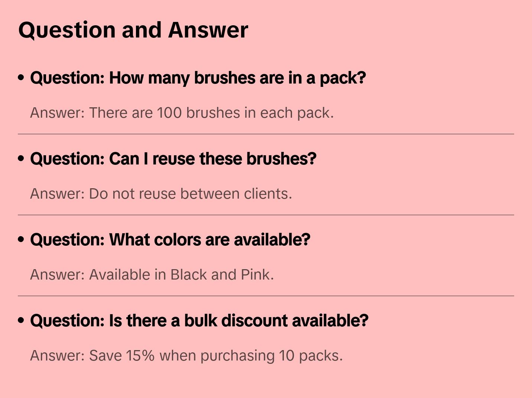Select the question about brushes in a pack
This screenshot has width=532, height=398.
point(198,78)
